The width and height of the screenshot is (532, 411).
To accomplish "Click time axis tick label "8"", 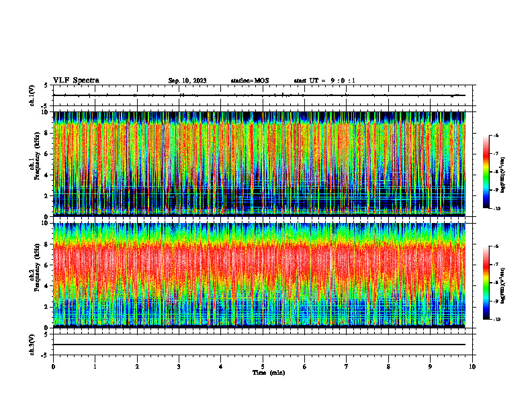I will pyautogui.click(x=388, y=367).
